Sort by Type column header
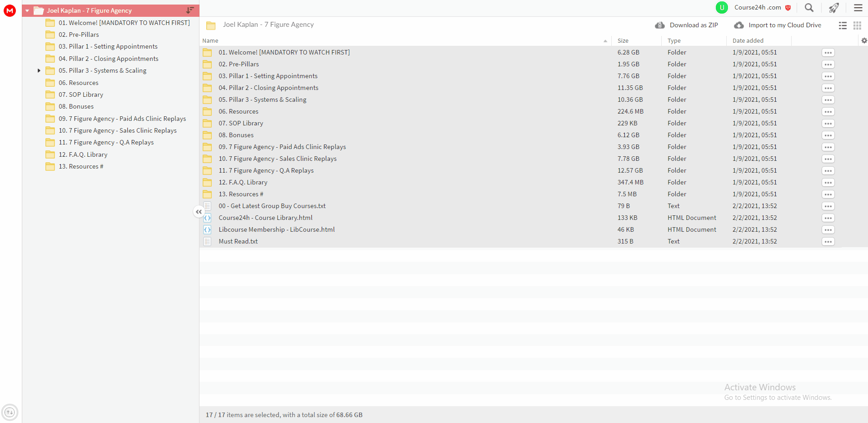Screen dimensions: 868x423 point(674,40)
